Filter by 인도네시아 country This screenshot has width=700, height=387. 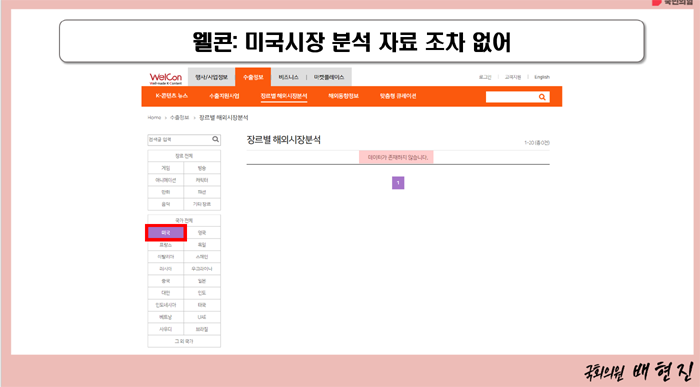click(166, 305)
